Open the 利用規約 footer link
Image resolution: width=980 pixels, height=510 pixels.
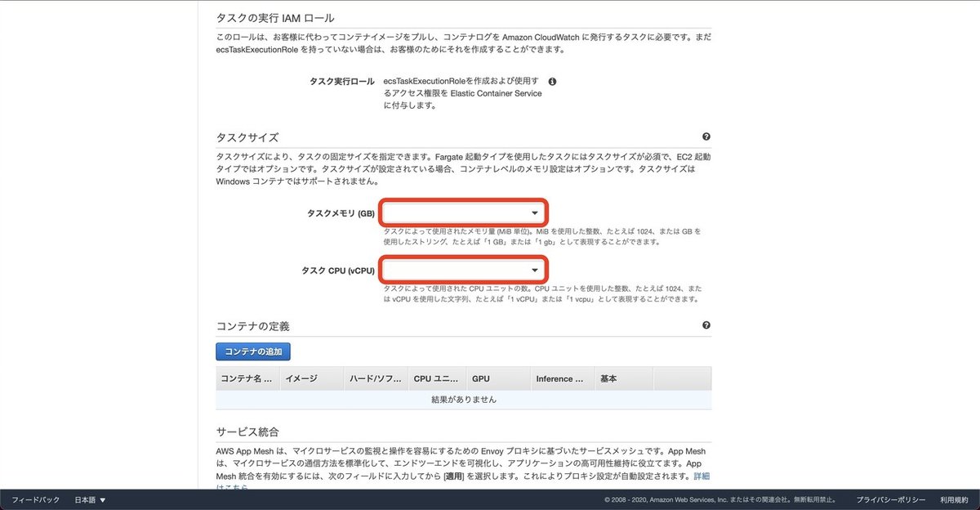click(x=954, y=499)
